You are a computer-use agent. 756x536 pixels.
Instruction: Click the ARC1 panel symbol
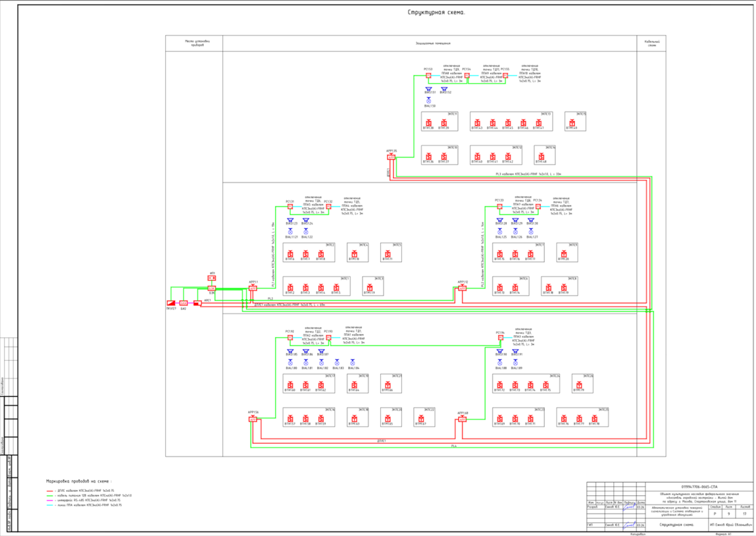[197, 303]
